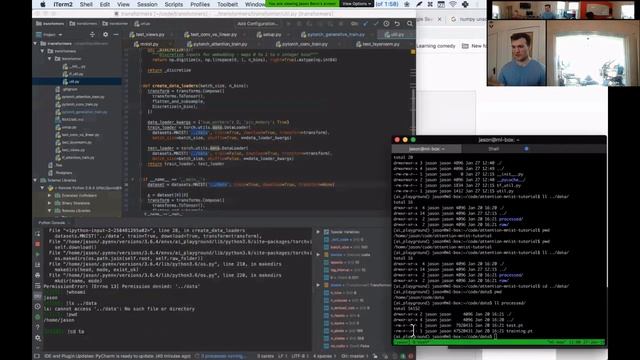Collapse External Libraries node
640x360 pixels.
click(x=36, y=180)
